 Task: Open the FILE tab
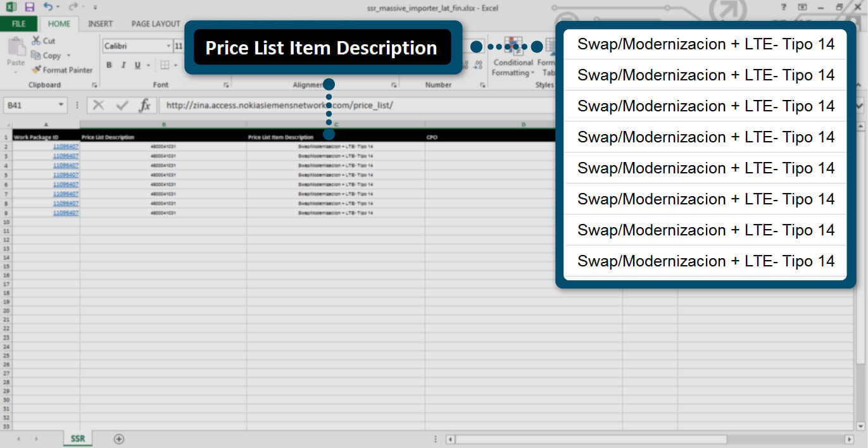[18, 24]
